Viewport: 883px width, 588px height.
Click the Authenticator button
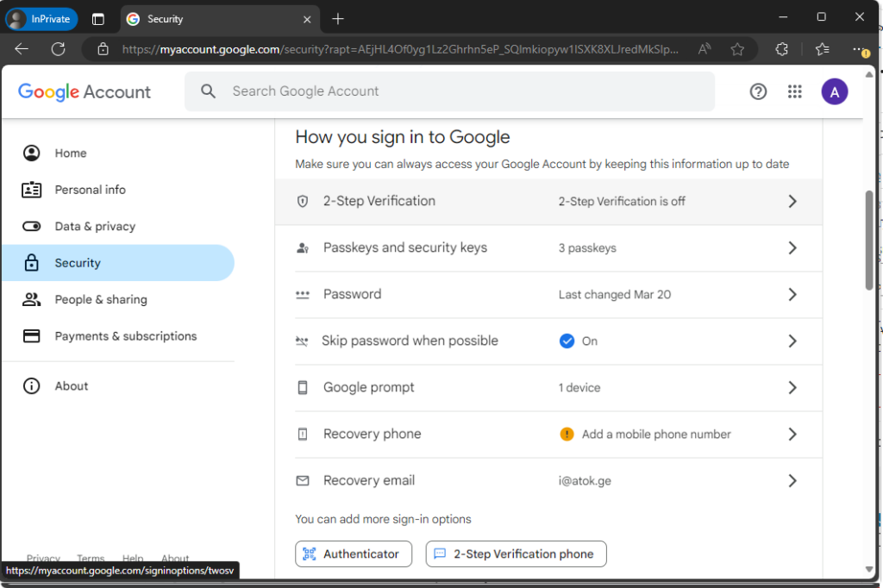354,554
